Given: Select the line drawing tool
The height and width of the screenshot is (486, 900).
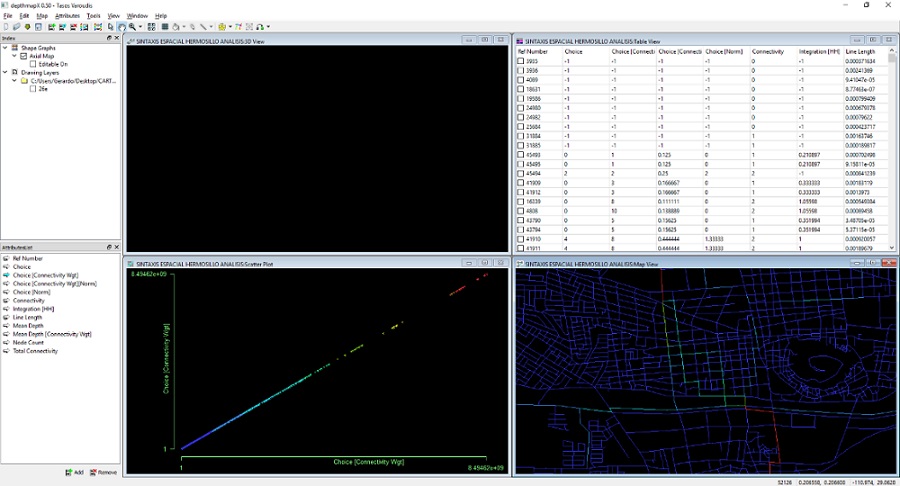Looking at the screenshot, I should 203,27.
